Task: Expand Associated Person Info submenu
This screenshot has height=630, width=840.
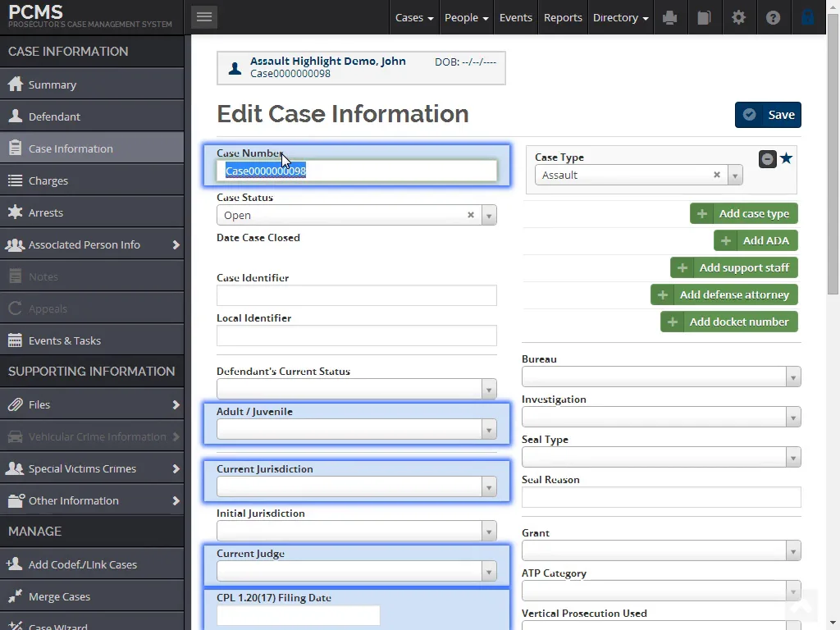Action: (176, 244)
